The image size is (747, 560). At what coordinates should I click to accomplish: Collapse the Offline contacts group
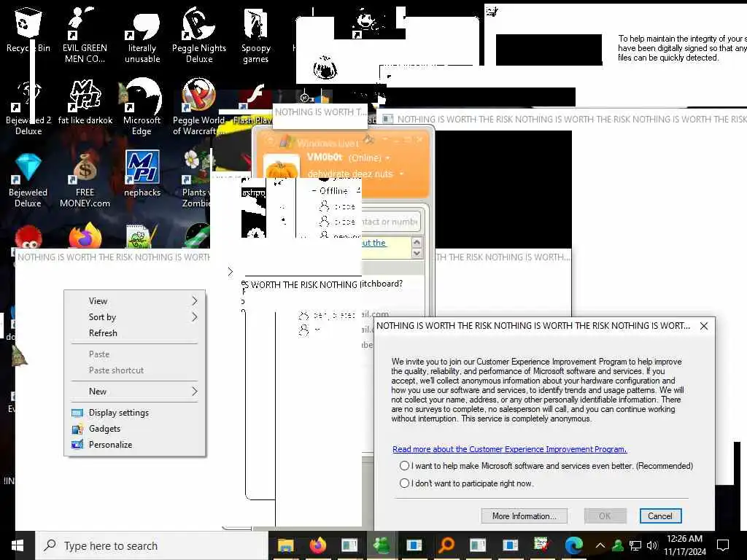point(314,191)
